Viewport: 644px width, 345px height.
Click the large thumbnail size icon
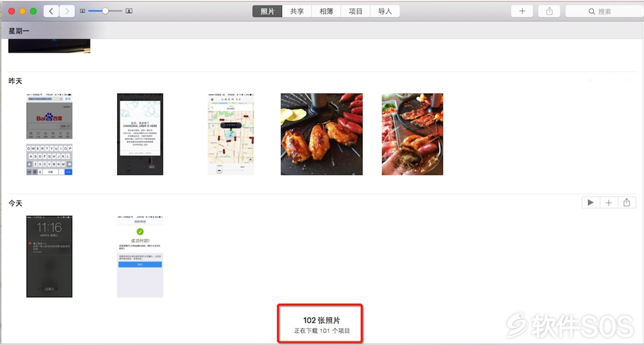click(x=129, y=11)
